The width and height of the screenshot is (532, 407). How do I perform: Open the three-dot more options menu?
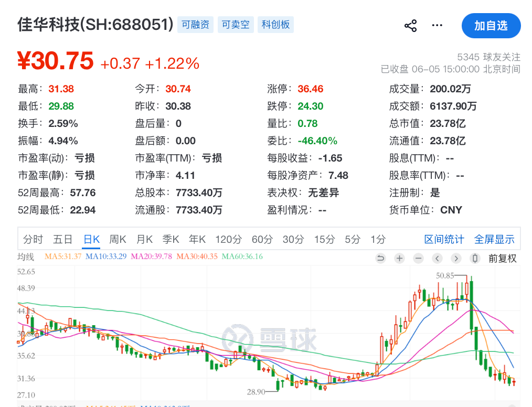click(x=437, y=25)
